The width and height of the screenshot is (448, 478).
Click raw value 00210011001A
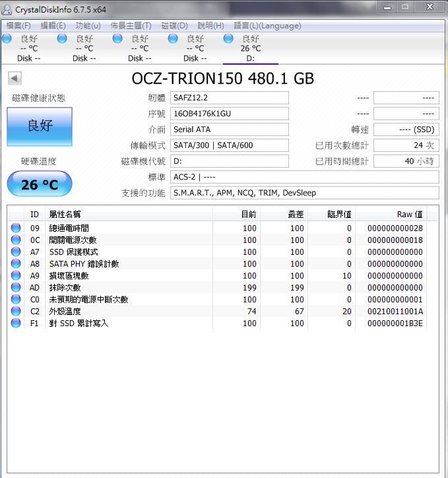point(395,311)
